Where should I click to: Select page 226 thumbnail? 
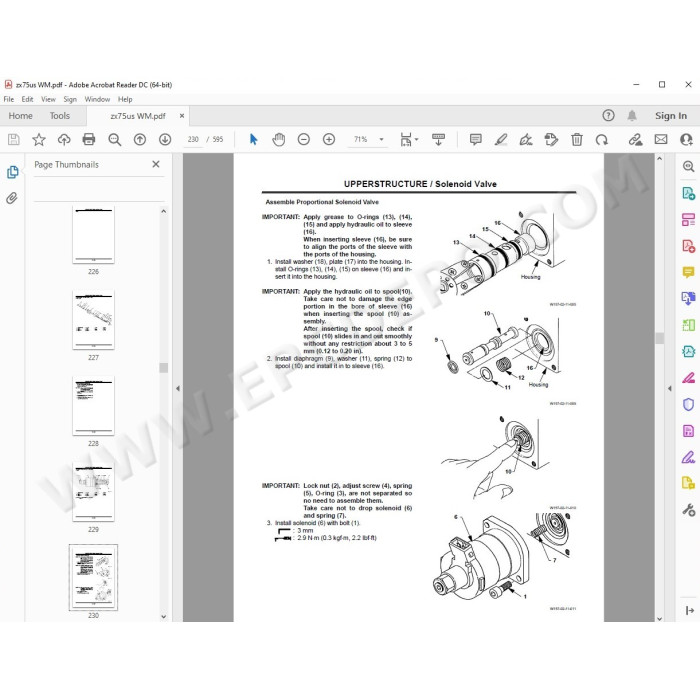coord(93,235)
